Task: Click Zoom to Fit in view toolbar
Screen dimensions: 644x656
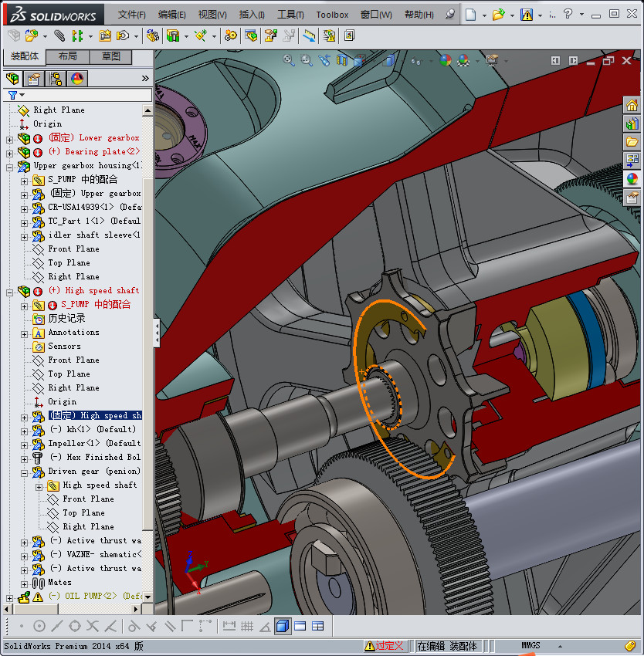Action: pyautogui.click(x=289, y=60)
